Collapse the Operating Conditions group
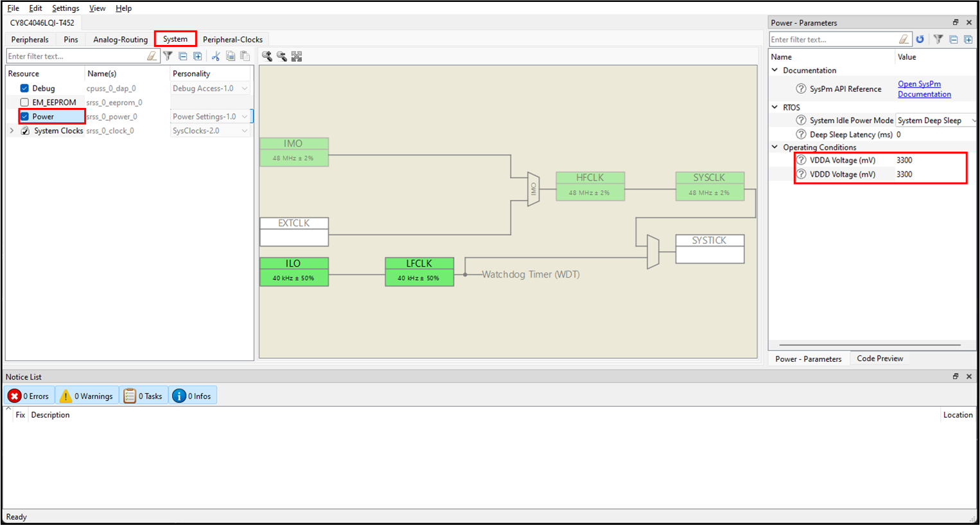 [775, 147]
